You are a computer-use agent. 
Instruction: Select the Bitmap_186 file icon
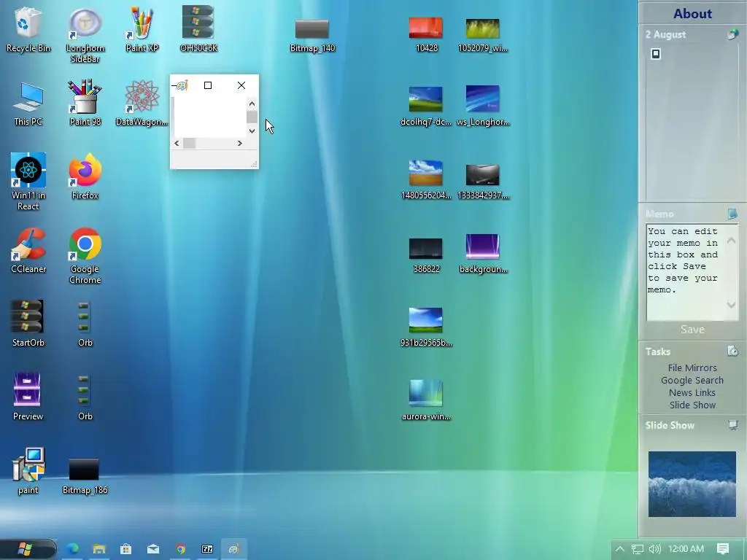pyautogui.click(x=85, y=476)
